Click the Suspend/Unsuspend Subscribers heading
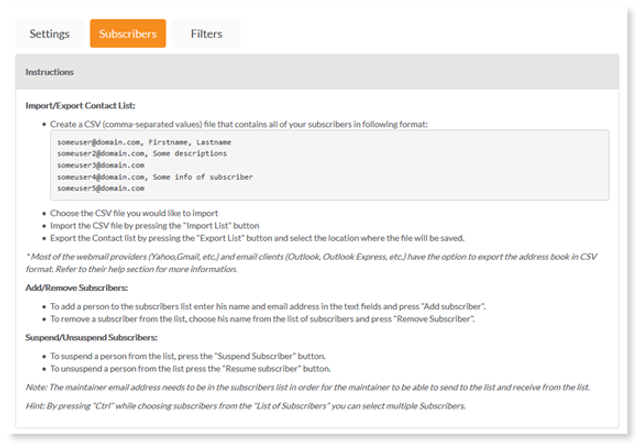 91,337
